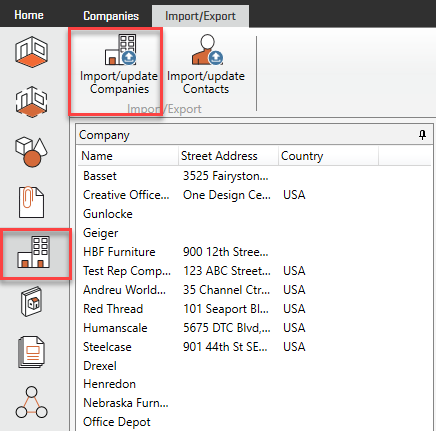Sort by the Name column header
Screen dimensions: 436x431
(128, 156)
